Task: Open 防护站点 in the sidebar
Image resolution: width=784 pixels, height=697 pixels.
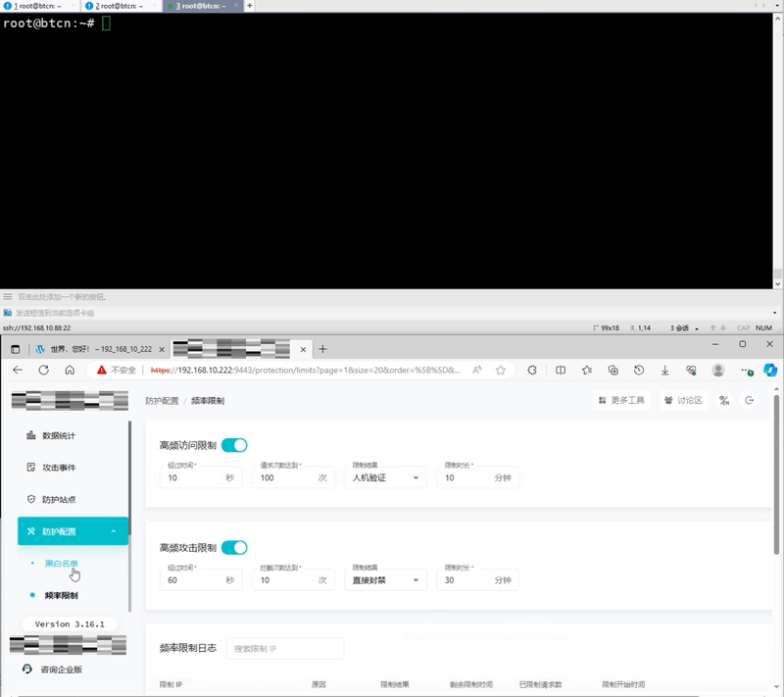Action: point(73,500)
